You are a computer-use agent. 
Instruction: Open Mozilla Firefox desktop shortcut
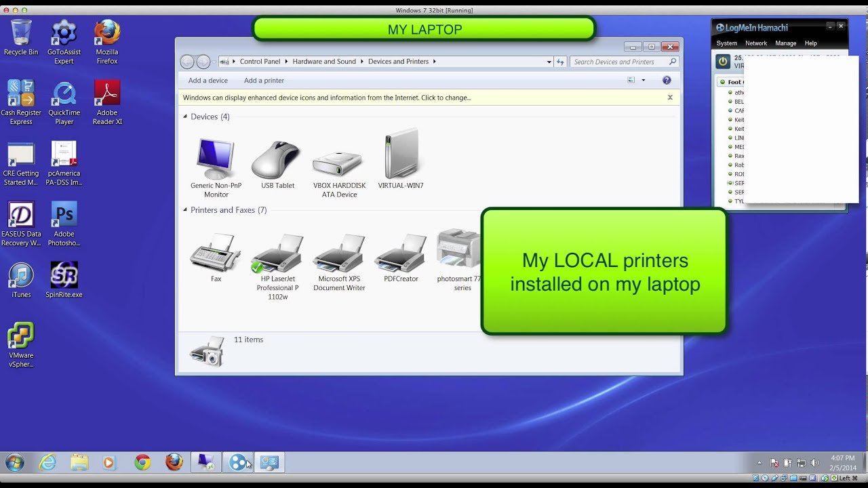(107, 42)
